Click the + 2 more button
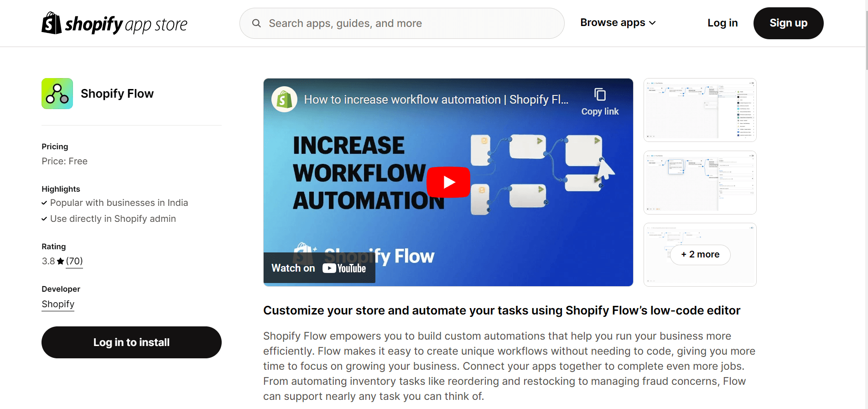 (700, 255)
